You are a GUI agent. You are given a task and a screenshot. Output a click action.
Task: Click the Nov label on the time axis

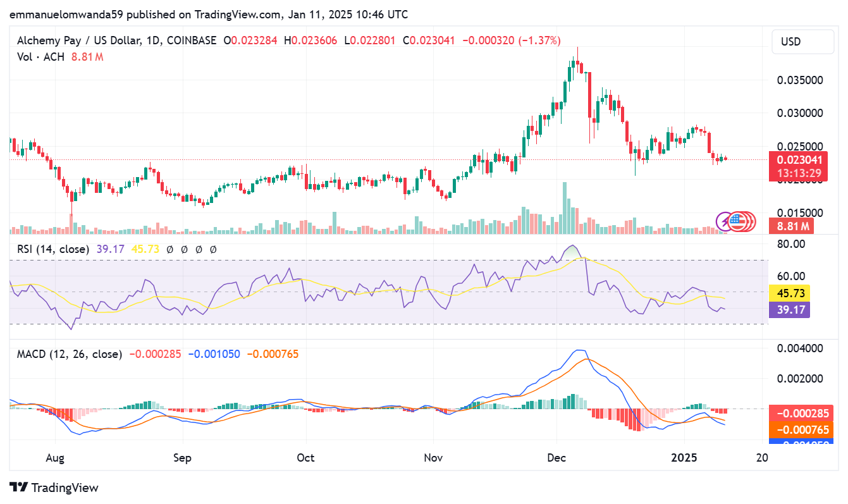click(434, 457)
